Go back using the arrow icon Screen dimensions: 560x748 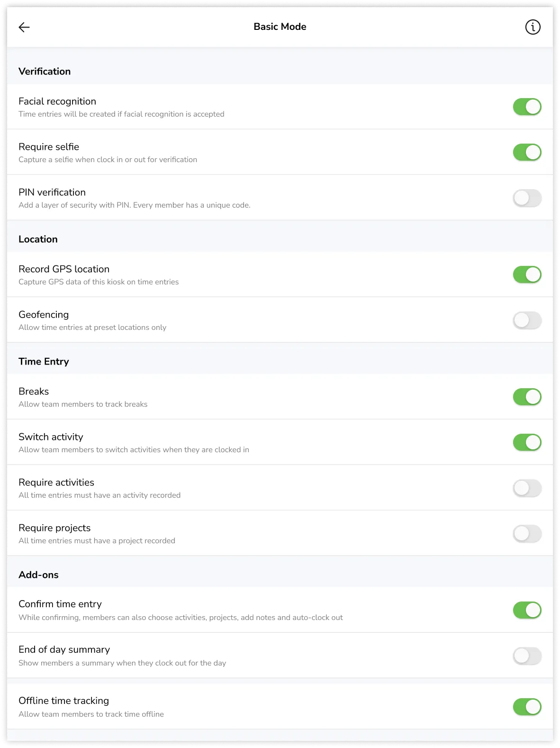pyautogui.click(x=24, y=27)
